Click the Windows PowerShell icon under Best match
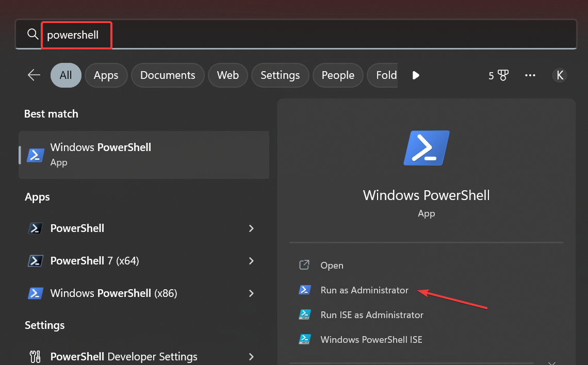The width and height of the screenshot is (588, 365). [x=36, y=155]
